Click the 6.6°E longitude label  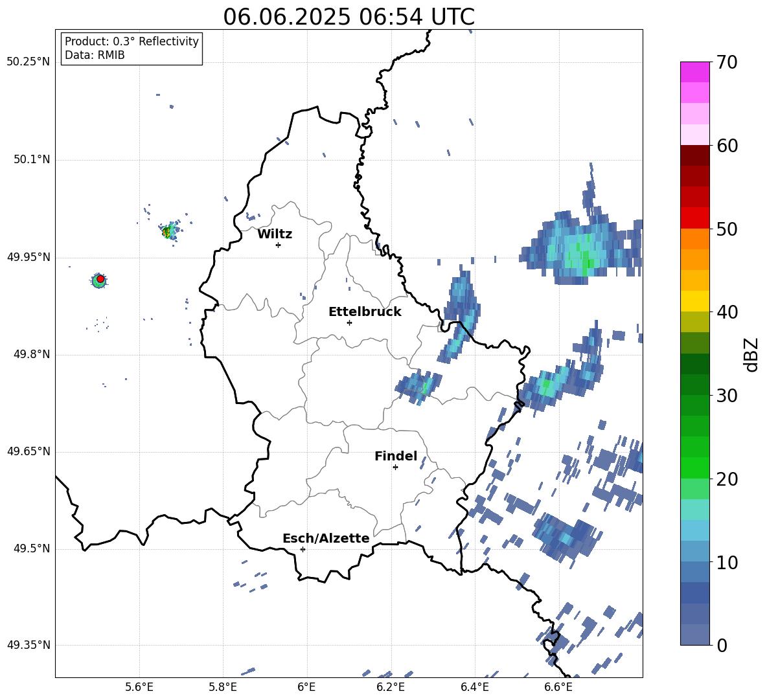click(558, 687)
